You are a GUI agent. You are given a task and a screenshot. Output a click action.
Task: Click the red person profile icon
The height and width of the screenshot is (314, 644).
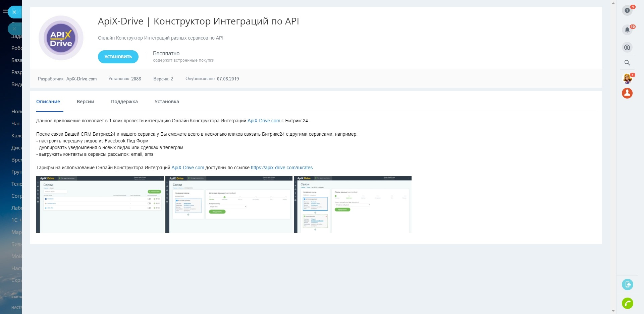(627, 93)
